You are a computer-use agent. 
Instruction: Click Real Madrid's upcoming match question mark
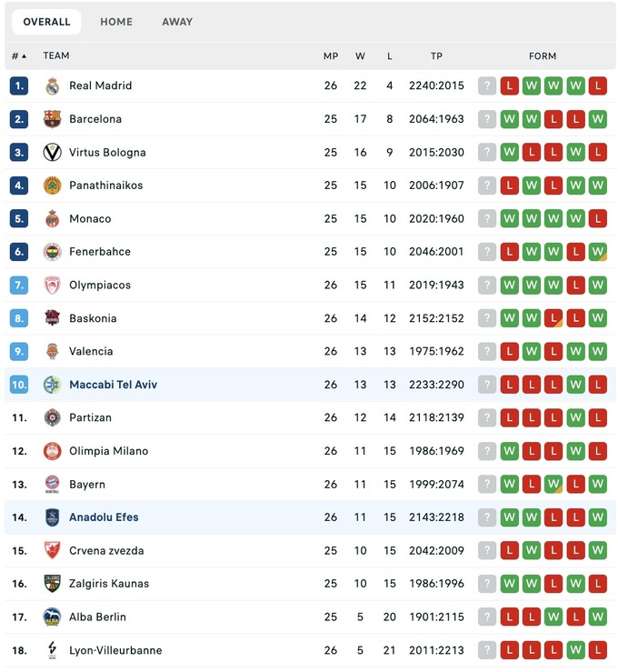click(487, 86)
